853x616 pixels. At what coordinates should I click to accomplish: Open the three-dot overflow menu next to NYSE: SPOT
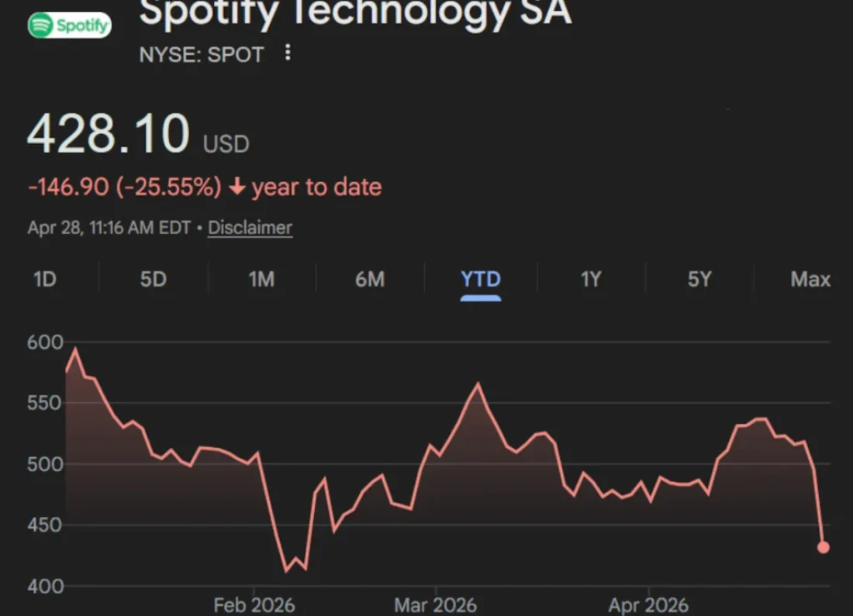click(x=287, y=53)
